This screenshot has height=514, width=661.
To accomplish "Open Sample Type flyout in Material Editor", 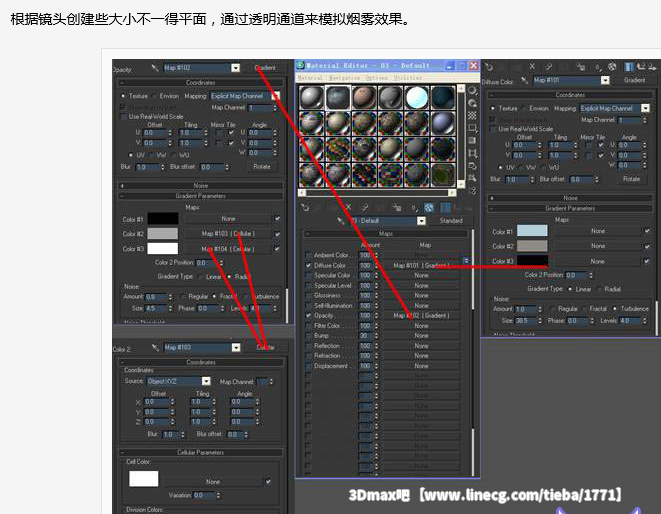I will [473, 91].
